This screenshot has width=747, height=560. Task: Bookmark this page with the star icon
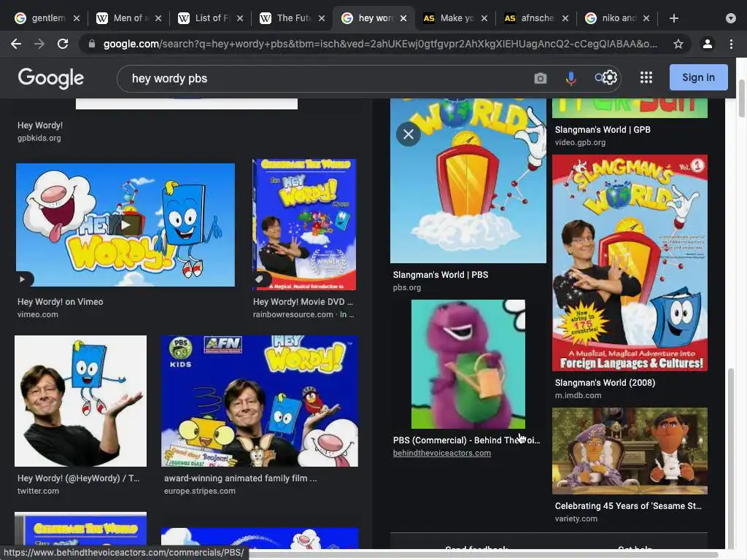pyautogui.click(x=678, y=44)
